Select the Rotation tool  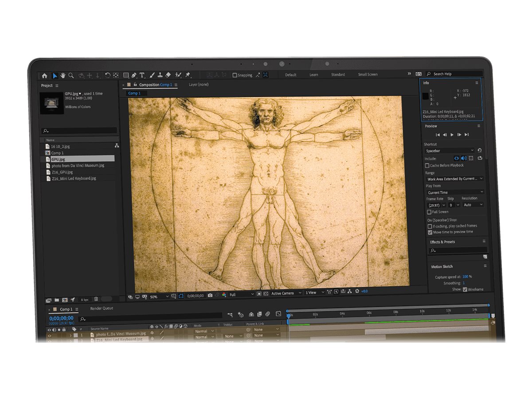[108, 75]
